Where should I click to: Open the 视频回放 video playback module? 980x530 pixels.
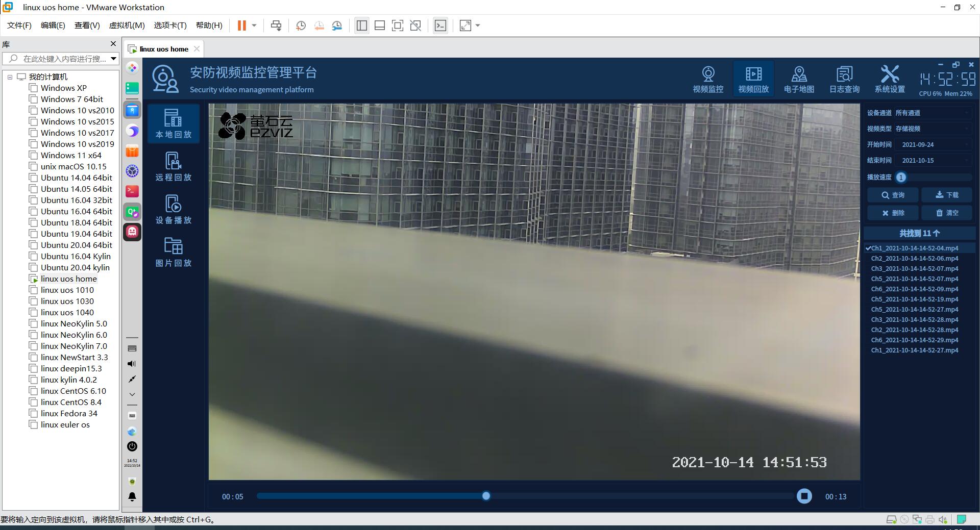tap(753, 79)
